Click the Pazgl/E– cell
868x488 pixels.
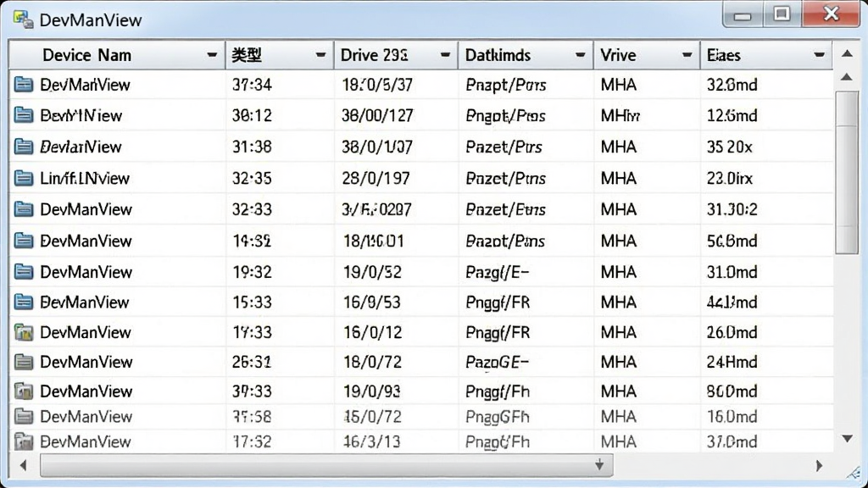497,272
